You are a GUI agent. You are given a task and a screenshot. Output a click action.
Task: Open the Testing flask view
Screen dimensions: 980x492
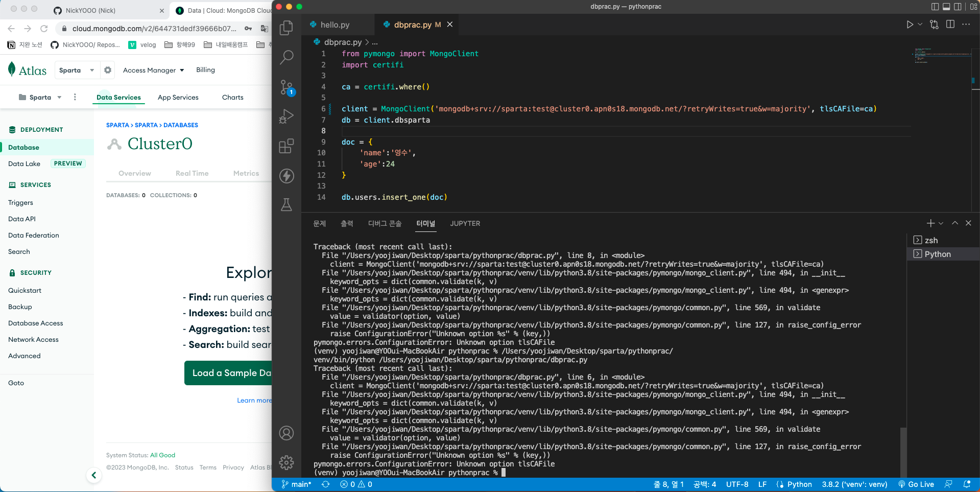pyautogui.click(x=286, y=205)
